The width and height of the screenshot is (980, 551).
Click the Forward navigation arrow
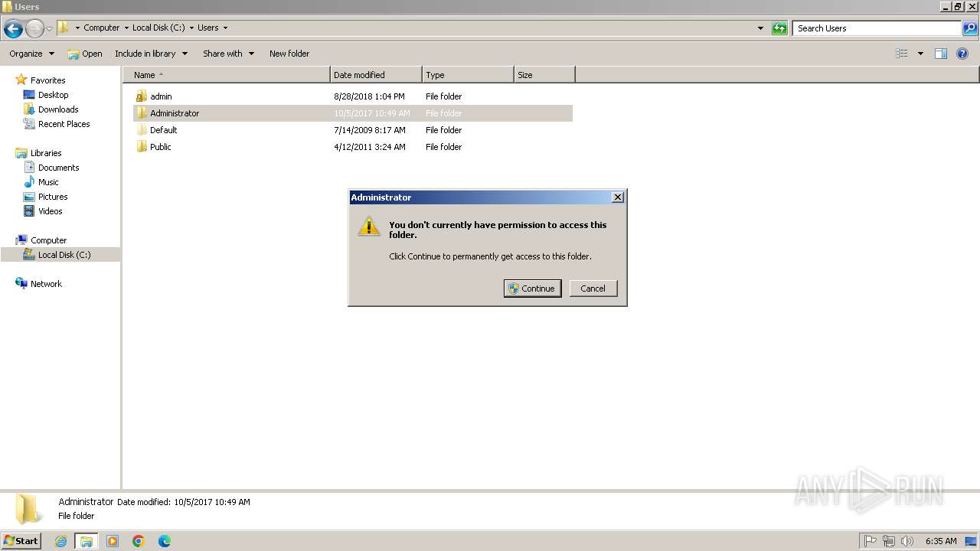pyautogui.click(x=34, y=29)
